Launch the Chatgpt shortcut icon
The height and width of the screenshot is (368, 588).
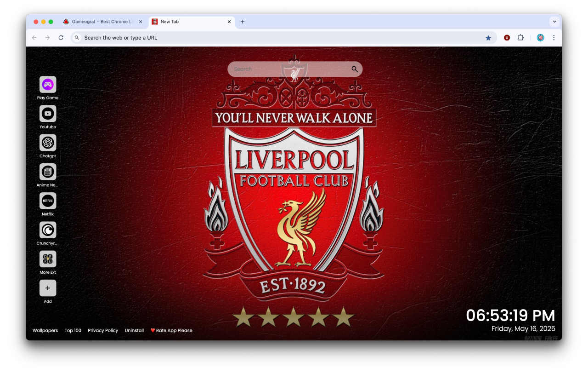pos(48,143)
